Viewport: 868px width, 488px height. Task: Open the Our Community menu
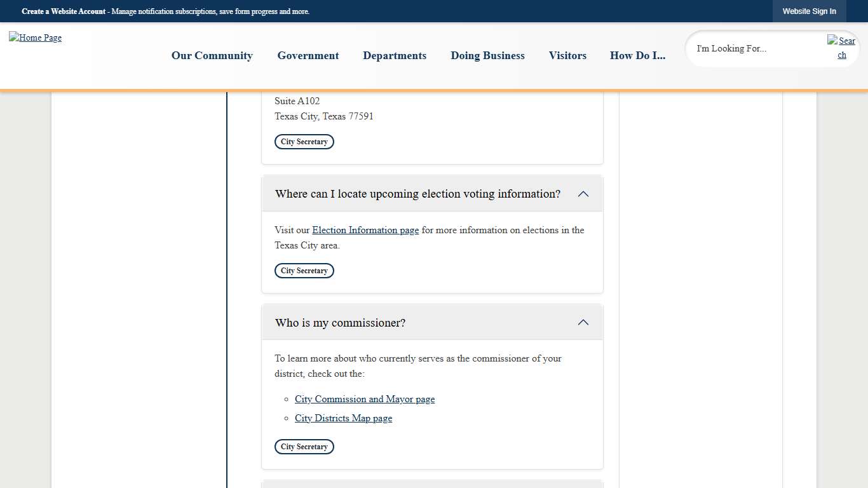[212, 56]
